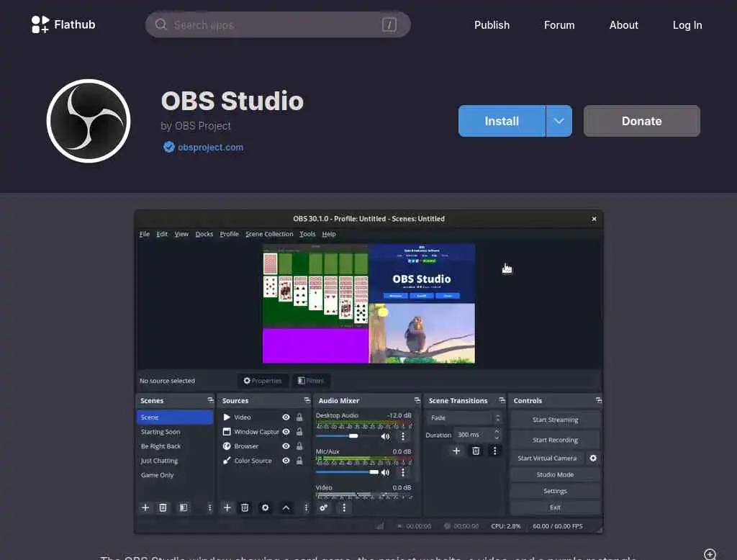
Task: Remove the transition with the trash icon
Action: (x=476, y=451)
